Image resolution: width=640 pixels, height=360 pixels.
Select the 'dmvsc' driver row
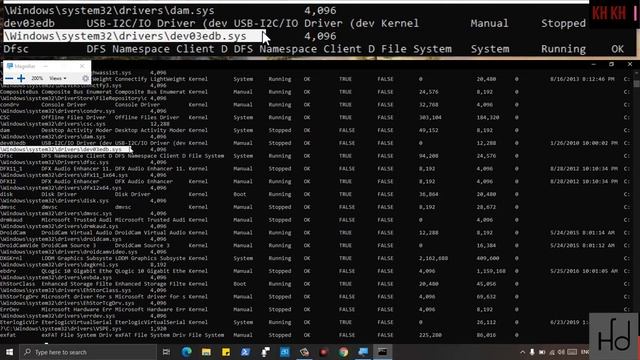click(x=314, y=207)
